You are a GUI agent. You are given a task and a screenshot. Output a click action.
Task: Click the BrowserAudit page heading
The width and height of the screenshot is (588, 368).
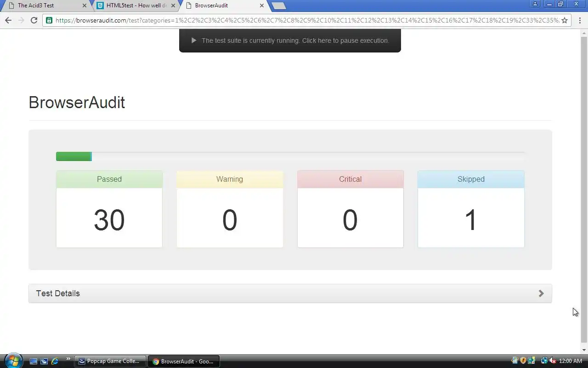coord(77,102)
